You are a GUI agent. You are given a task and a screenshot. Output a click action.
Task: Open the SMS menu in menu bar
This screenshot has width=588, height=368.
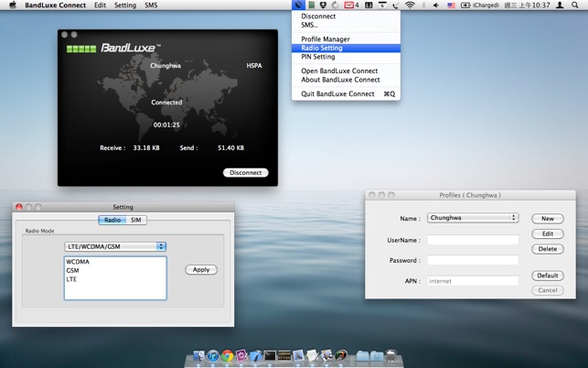click(x=151, y=5)
